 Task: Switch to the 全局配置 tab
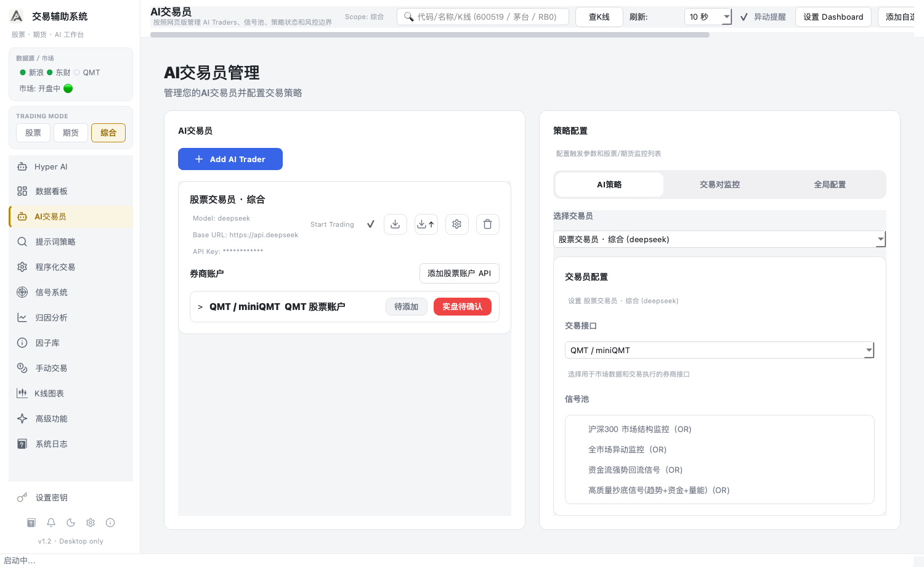830,184
